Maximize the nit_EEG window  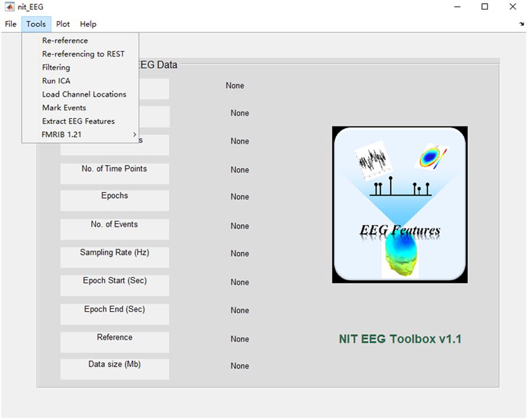485,7
